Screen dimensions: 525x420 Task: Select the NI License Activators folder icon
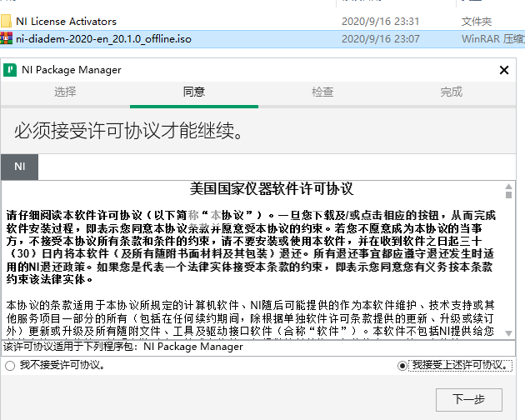pos(7,21)
